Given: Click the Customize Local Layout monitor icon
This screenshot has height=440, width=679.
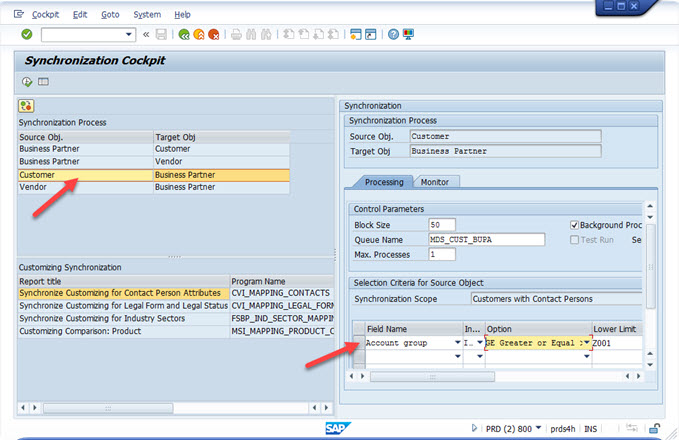Looking at the screenshot, I should point(408,34).
